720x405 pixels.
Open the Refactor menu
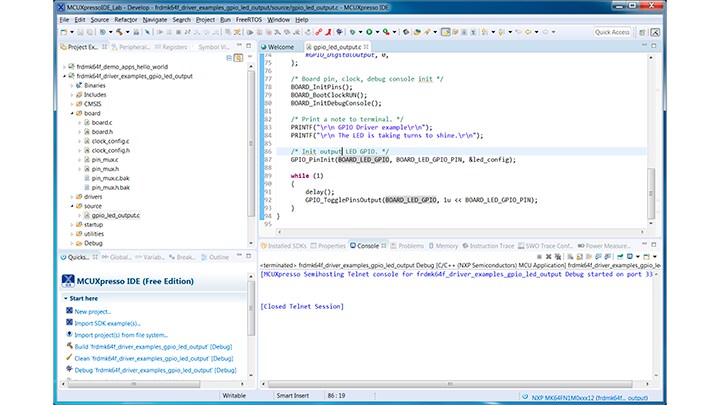[125, 19]
